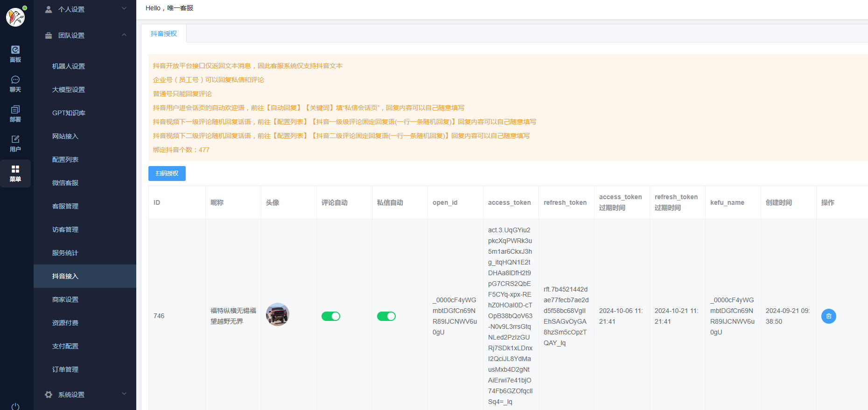Click the ID cell 746
The width and height of the screenshot is (868, 410).
tap(159, 316)
